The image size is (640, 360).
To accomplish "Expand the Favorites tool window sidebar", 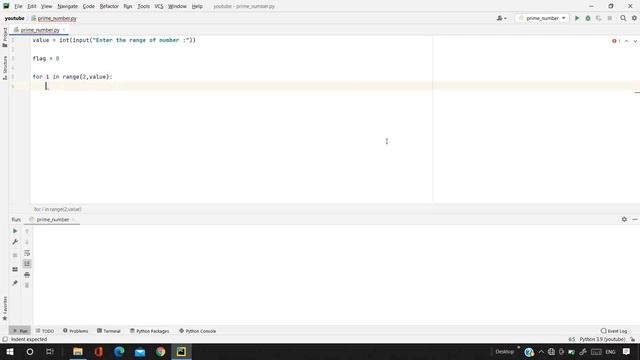I will point(5,308).
